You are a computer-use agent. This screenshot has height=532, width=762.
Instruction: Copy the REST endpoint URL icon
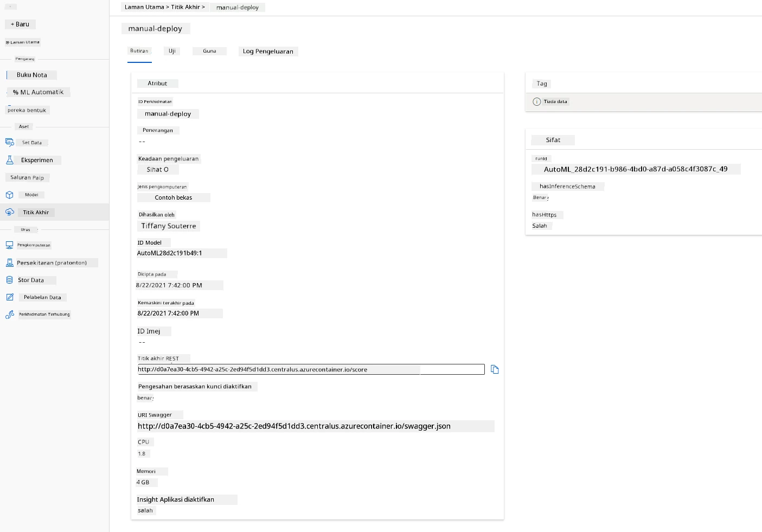click(495, 369)
